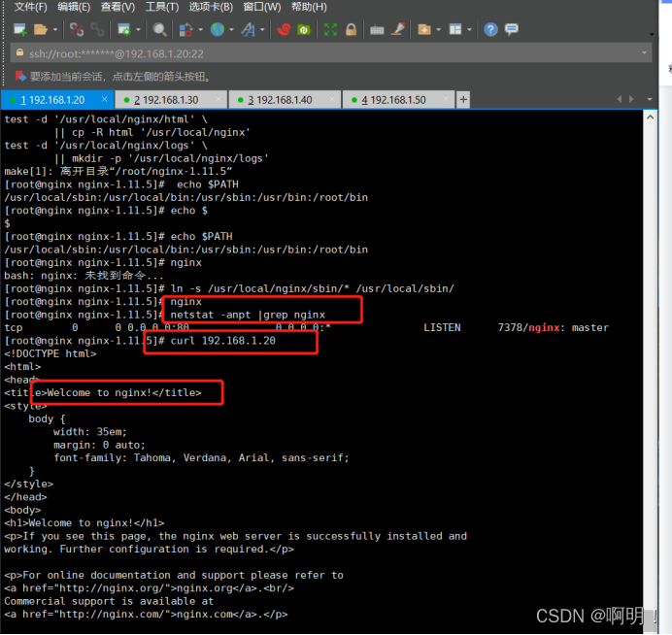Open the tab list dropdown arrow
672x635 pixels.
[x=650, y=99]
